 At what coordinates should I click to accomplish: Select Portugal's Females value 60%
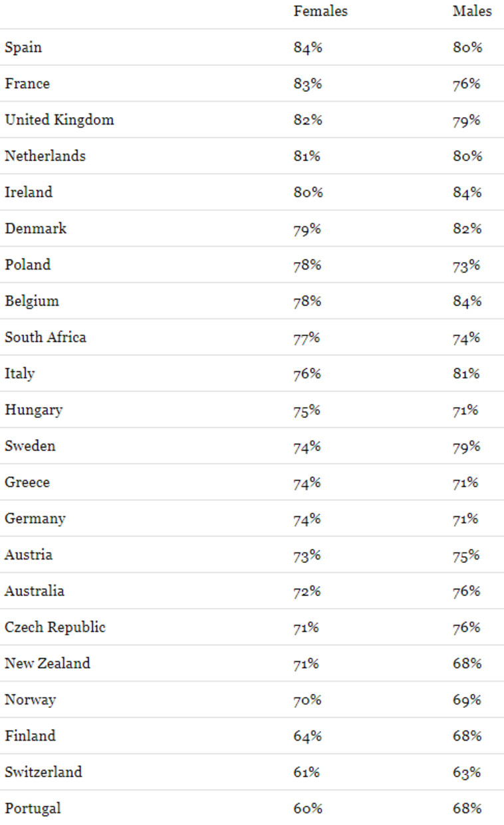pos(308,808)
